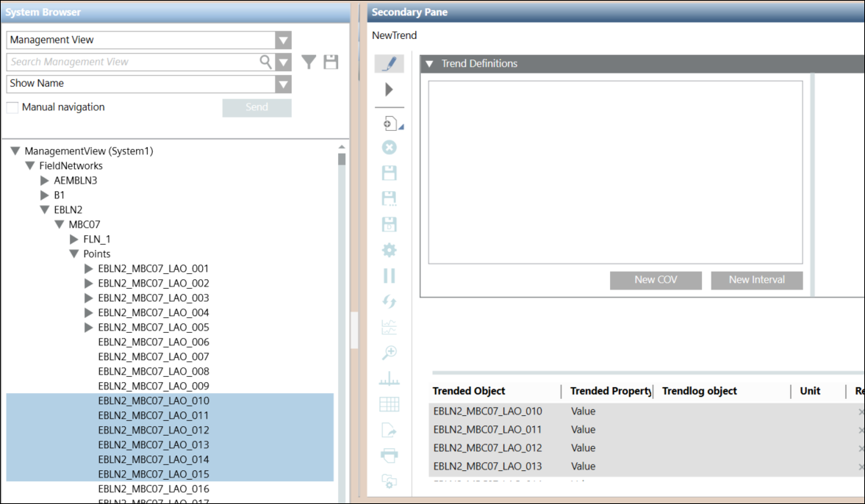Screen dimensions: 865x504
Task: Collapse the Trend Definitions section
Action: click(430, 64)
